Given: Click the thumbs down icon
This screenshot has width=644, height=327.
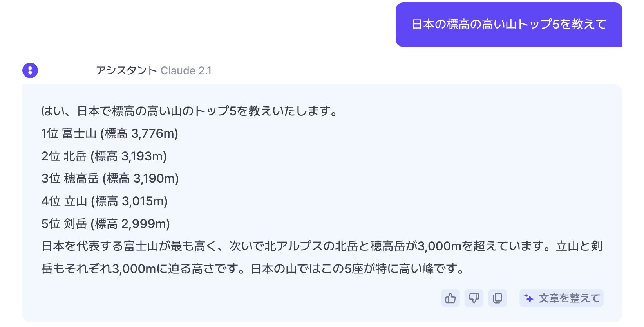Looking at the screenshot, I should click(x=474, y=298).
